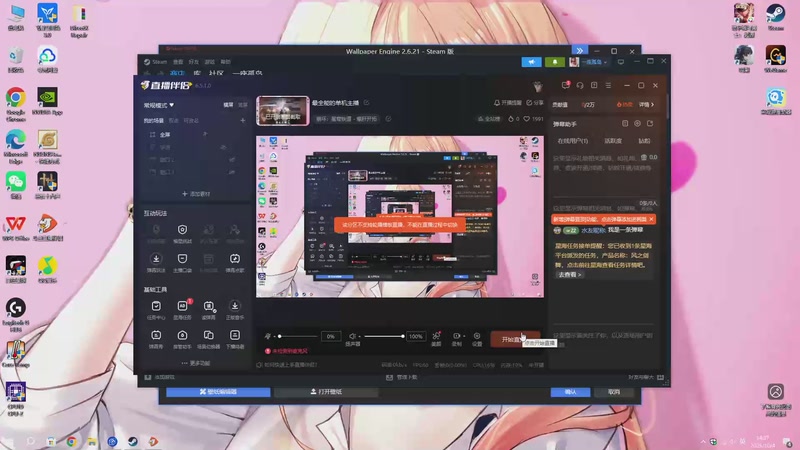Mute the 扬声器 speaker icon
This screenshot has height=450, width=800.
pyautogui.click(x=352, y=336)
